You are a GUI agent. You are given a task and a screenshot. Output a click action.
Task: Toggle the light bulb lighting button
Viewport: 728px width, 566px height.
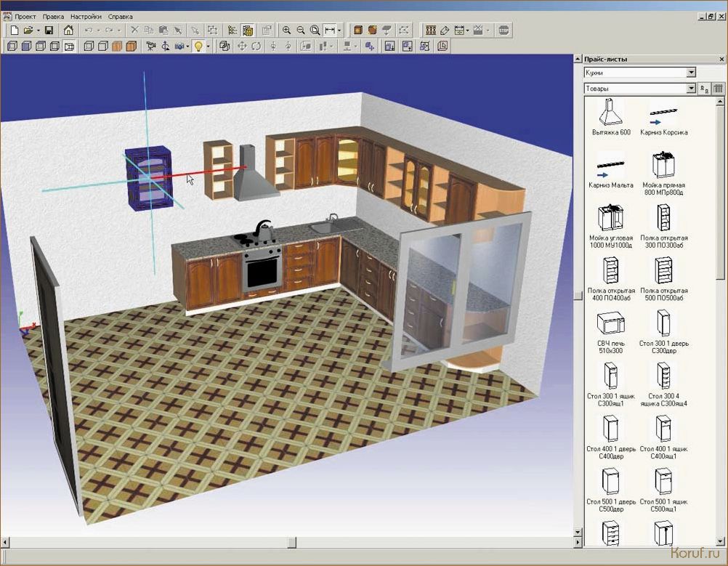click(x=198, y=46)
